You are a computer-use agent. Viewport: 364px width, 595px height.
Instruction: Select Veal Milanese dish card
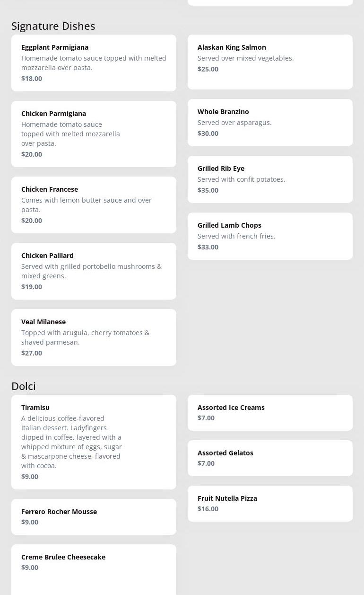click(x=94, y=337)
